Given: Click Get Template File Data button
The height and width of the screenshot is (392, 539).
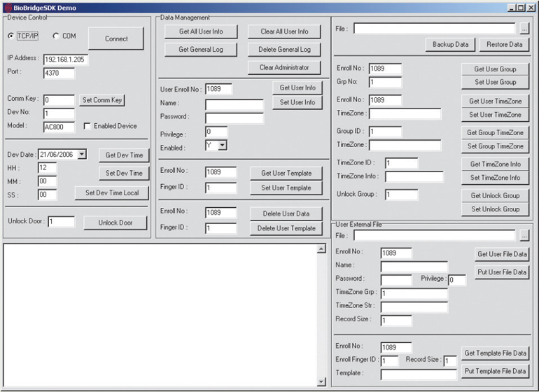Looking at the screenshot, I should pyautogui.click(x=496, y=353).
